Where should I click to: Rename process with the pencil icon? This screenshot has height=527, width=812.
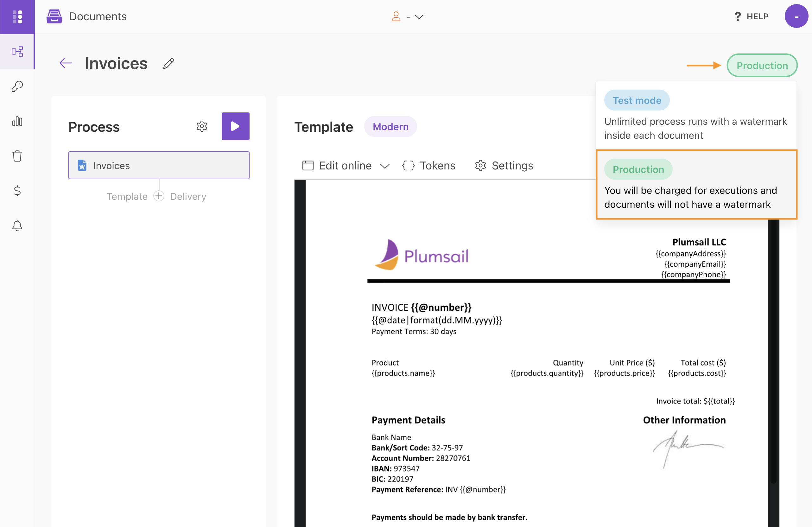click(x=168, y=63)
